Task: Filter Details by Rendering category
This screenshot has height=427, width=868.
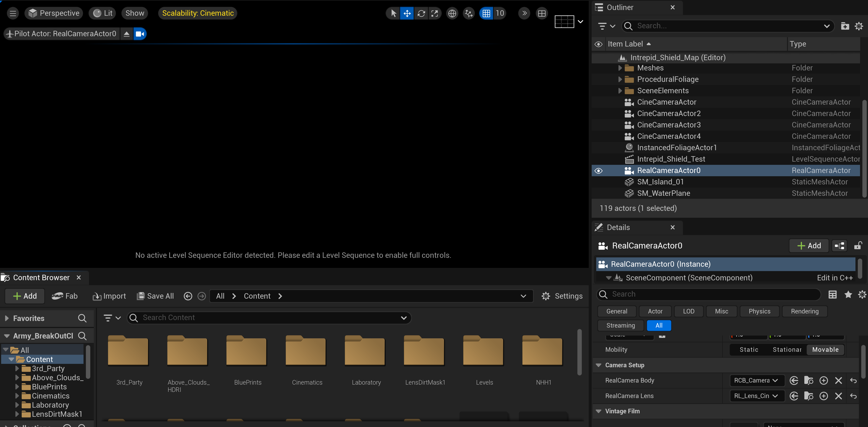Action: click(805, 311)
